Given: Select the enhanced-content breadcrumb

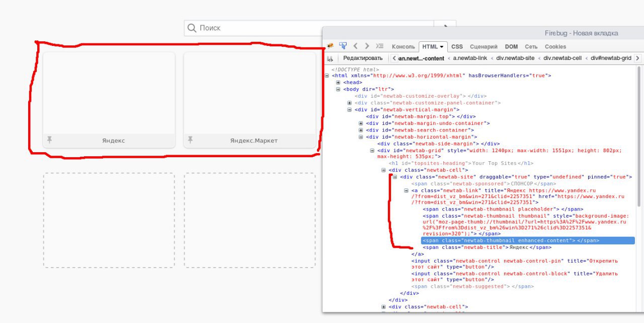Looking at the screenshot, I should pos(421,58).
